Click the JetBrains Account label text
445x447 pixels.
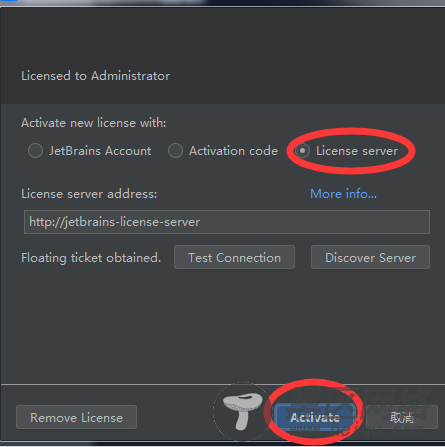click(x=100, y=151)
